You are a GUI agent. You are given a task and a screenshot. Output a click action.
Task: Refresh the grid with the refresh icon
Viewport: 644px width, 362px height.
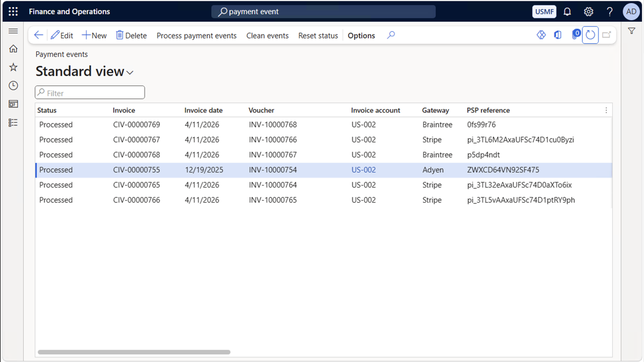[590, 35]
